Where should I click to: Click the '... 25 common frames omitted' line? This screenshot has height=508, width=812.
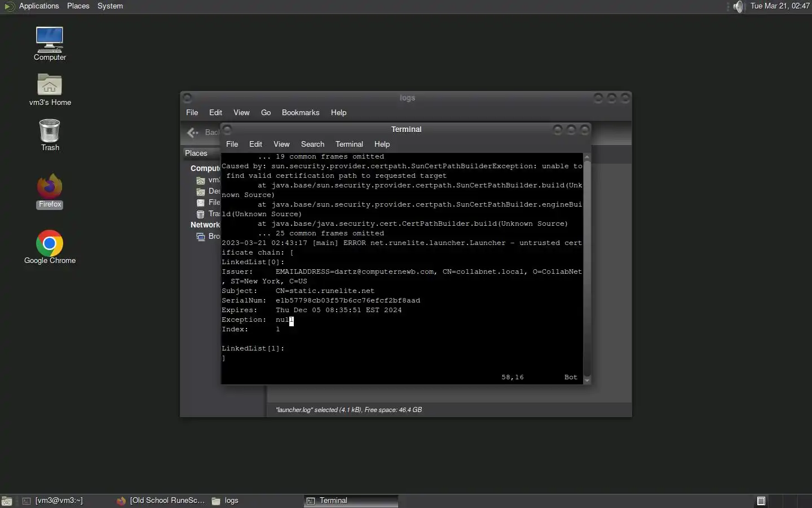point(321,233)
